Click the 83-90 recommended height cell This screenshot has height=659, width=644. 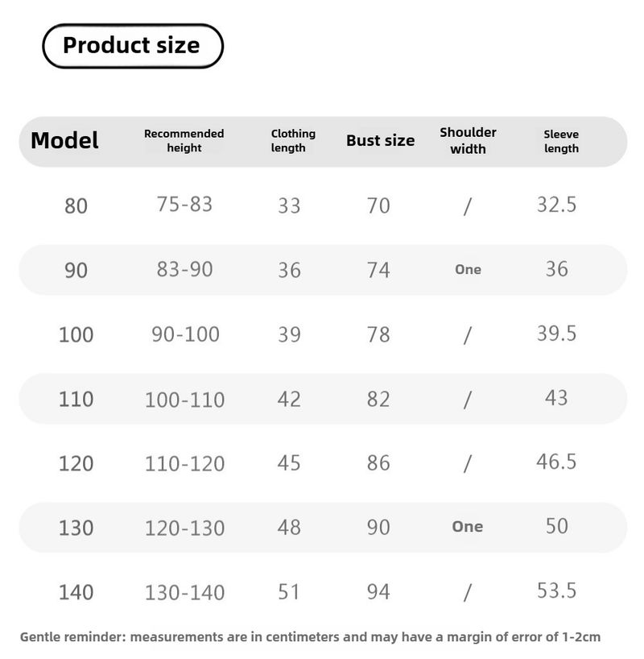184,269
